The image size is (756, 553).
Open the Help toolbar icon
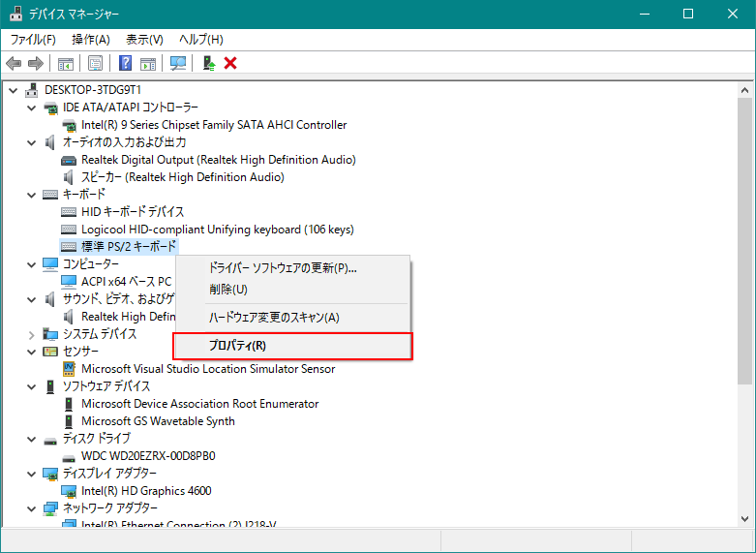point(126,63)
